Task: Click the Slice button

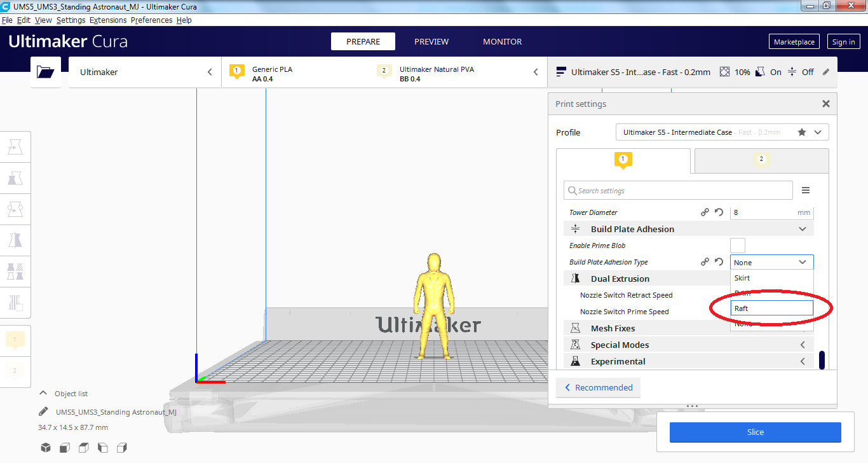Action: coord(755,432)
